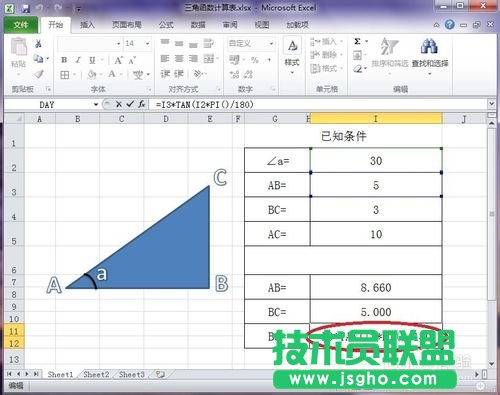The width and height of the screenshot is (500, 395).
Task: Apply accounting number format
Action: [234, 60]
